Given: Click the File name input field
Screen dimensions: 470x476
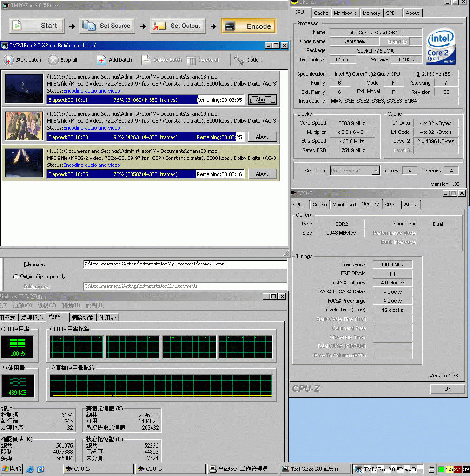Looking at the screenshot, I should [x=185, y=264].
